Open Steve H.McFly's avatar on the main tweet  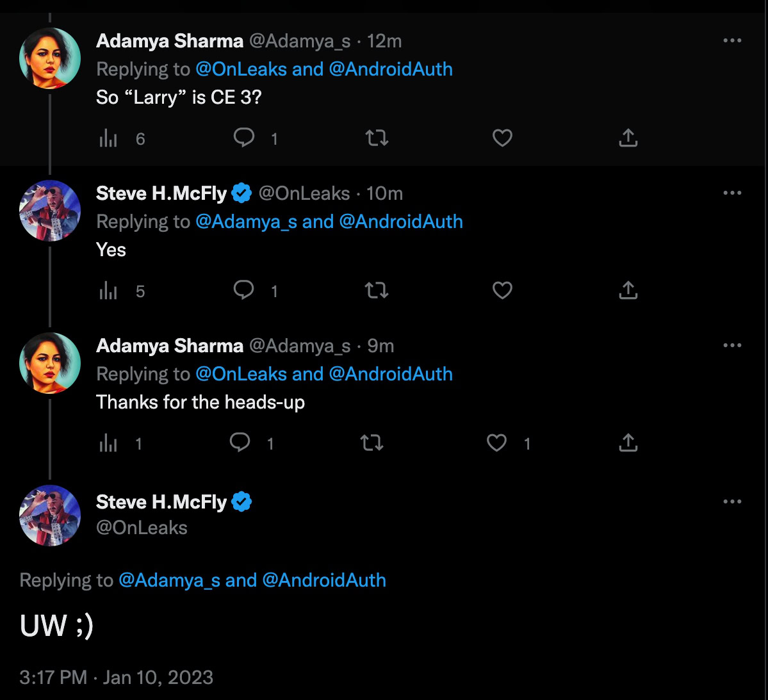(x=50, y=516)
